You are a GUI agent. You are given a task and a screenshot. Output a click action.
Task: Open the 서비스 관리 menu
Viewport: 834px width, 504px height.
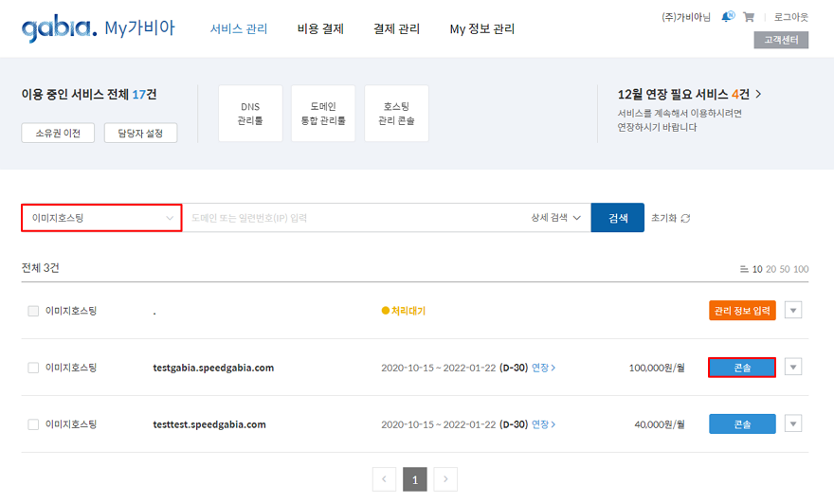pos(239,28)
